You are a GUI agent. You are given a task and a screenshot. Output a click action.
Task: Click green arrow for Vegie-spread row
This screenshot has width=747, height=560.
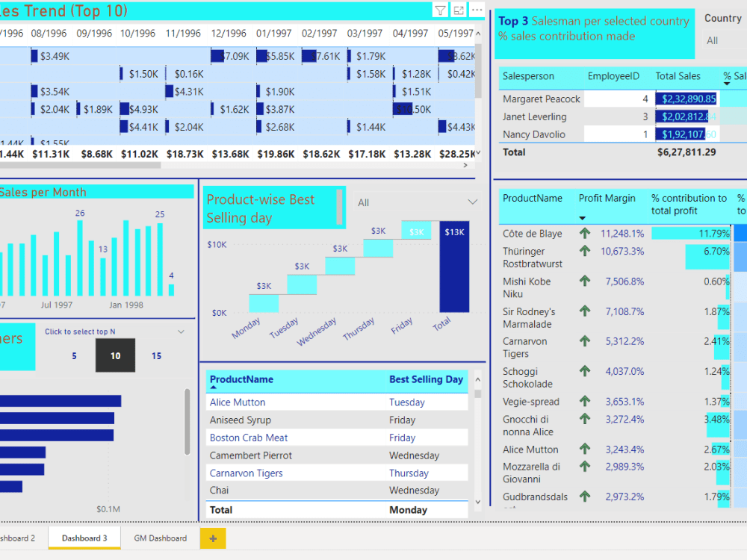tap(585, 402)
